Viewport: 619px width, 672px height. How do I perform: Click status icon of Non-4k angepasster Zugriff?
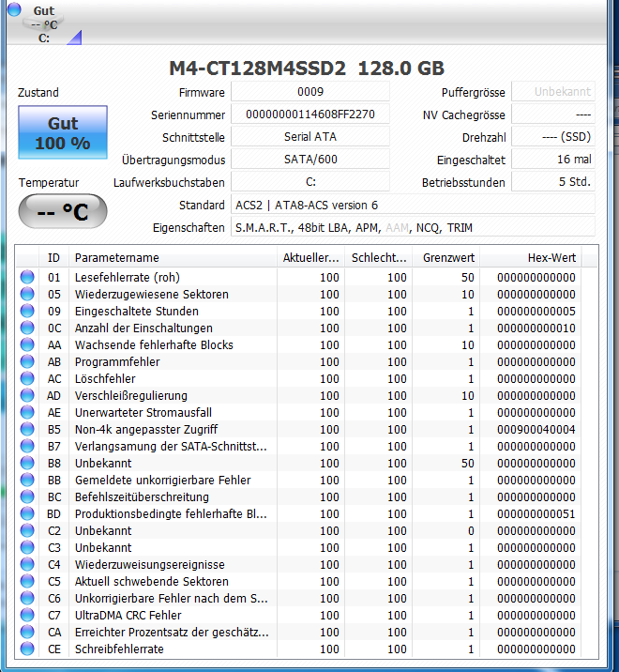tap(27, 430)
